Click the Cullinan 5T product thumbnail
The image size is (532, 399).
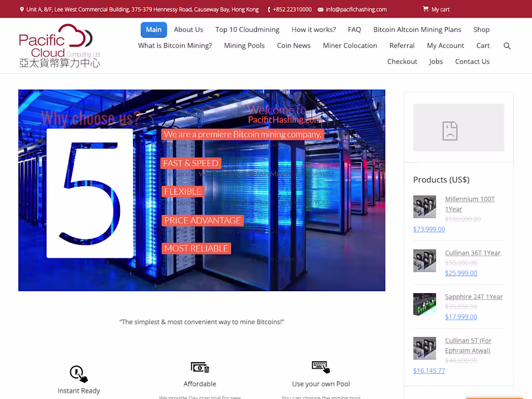[x=424, y=348]
